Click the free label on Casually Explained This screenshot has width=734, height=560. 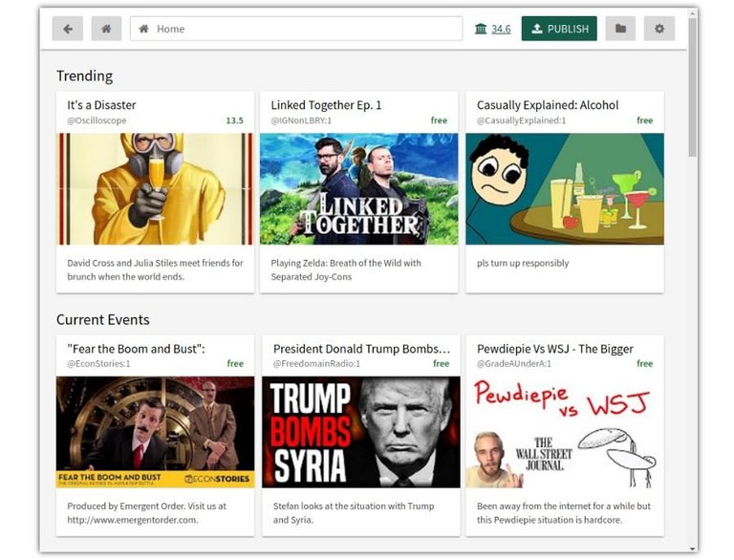[644, 120]
